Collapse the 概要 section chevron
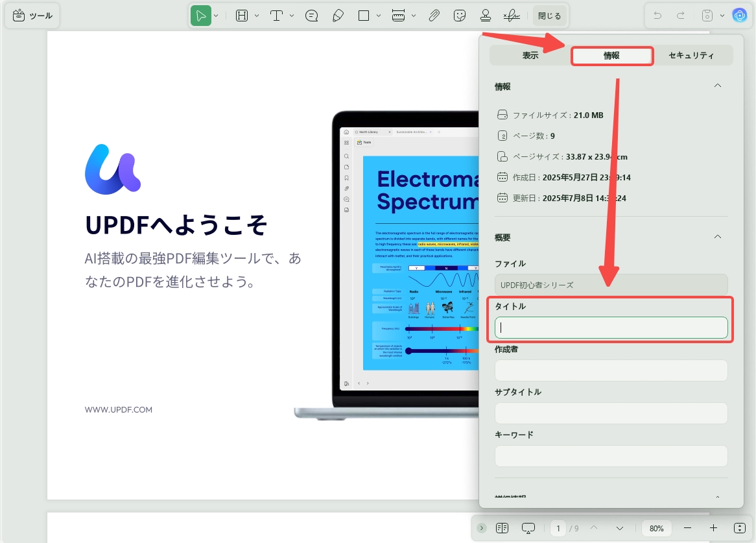This screenshot has width=756, height=543. tap(718, 237)
